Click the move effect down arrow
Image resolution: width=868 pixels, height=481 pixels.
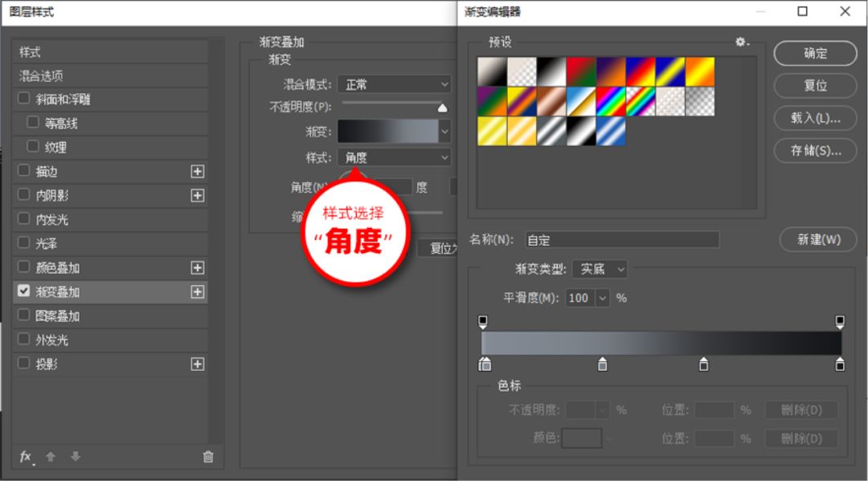point(76,457)
